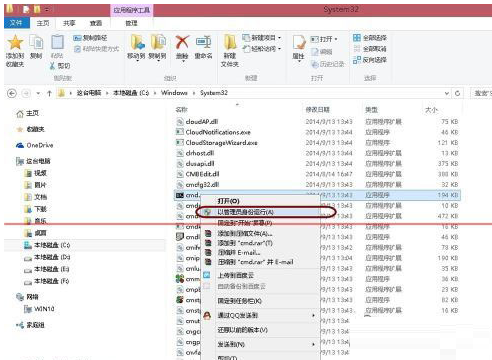Click the move to folder icon
Image resolution: width=492 pixels, height=360 pixels.
tap(137, 42)
